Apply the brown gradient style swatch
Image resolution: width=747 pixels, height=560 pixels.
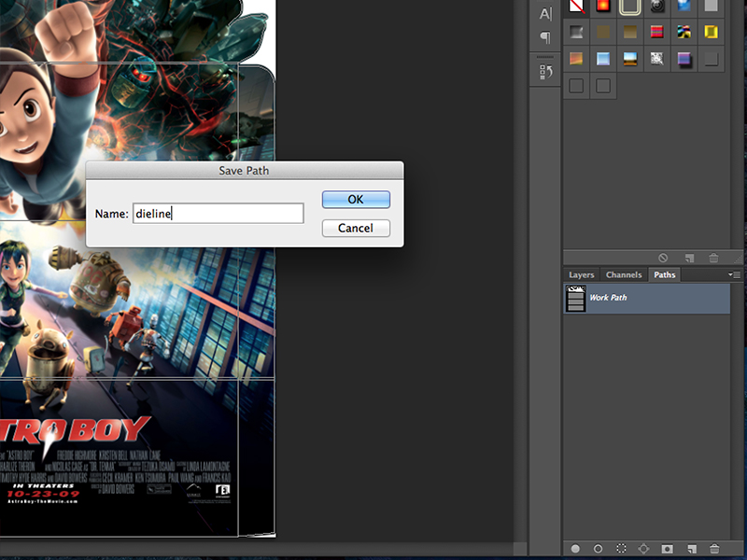tap(629, 32)
